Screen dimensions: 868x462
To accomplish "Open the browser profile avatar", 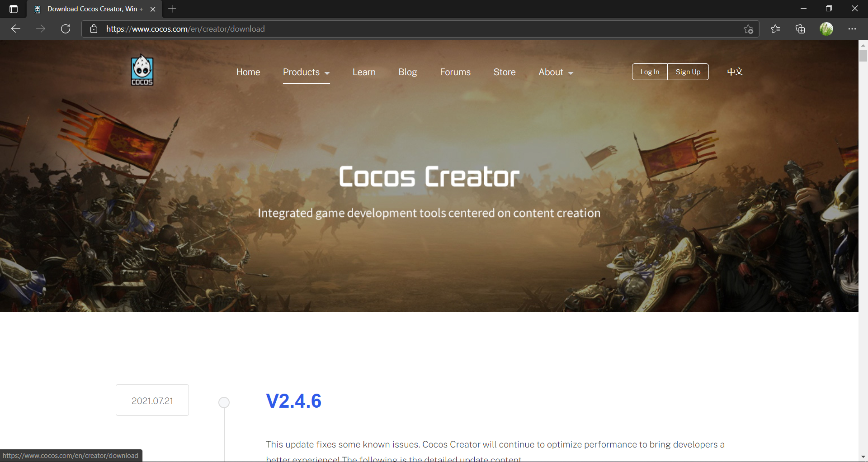I will 827,29.
